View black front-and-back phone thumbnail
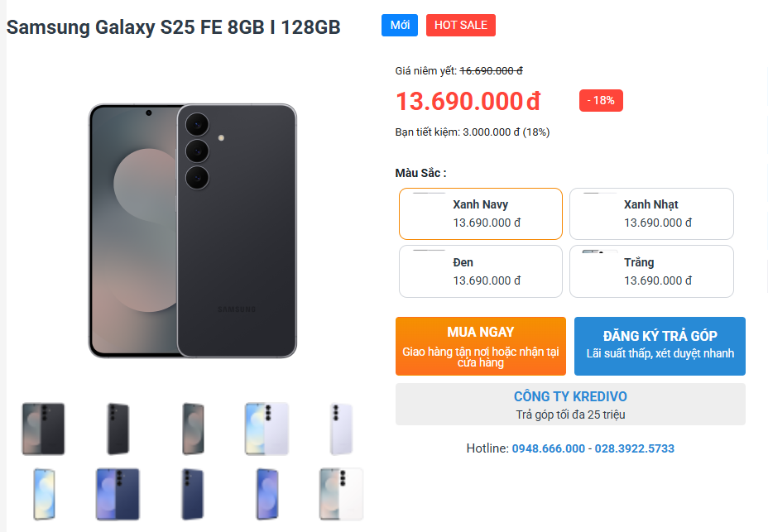 [x=43, y=429]
